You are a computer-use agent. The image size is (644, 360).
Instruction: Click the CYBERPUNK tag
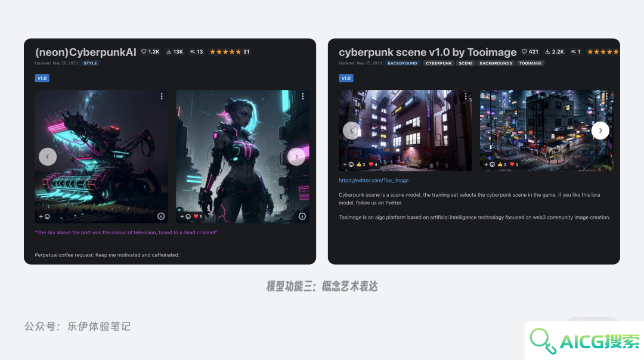[439, 63]
